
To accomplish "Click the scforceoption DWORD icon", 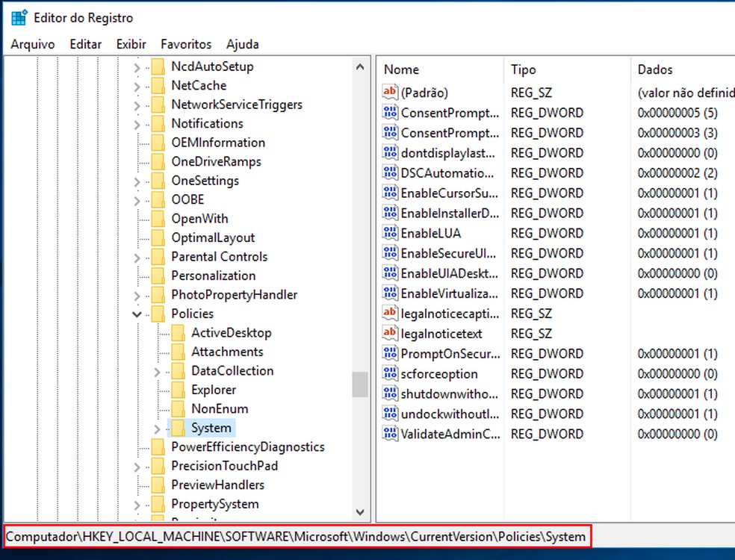I will pyautogui.click(x=390, y=373).
